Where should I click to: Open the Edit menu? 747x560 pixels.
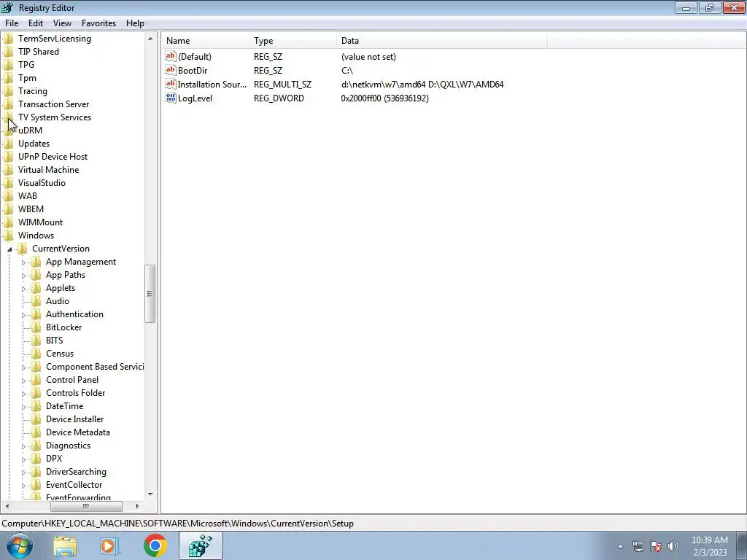[35, 23]
